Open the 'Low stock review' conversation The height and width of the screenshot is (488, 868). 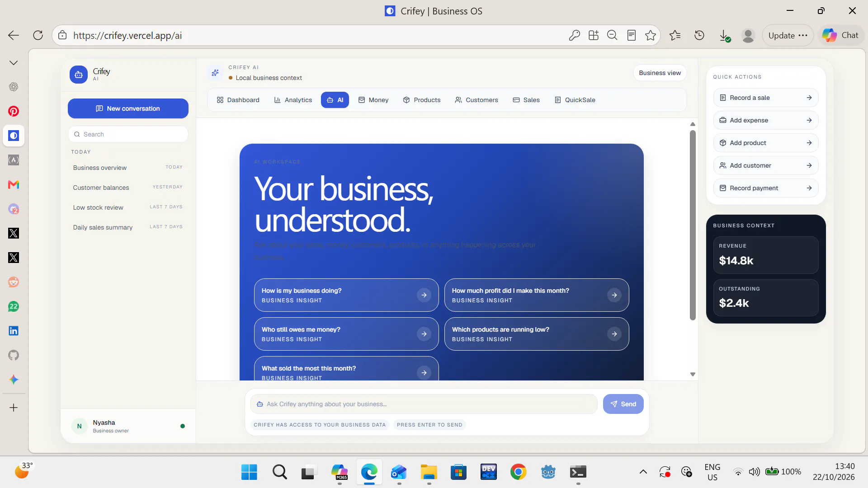tap(128, 207)
